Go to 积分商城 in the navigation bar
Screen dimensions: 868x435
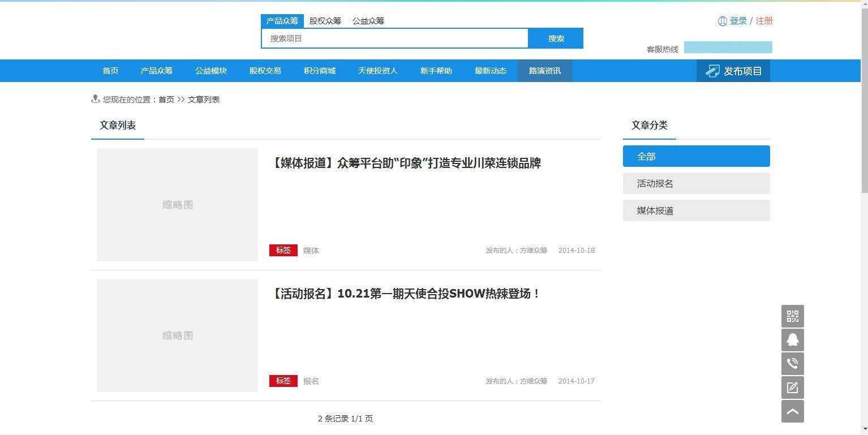point(319,71)
